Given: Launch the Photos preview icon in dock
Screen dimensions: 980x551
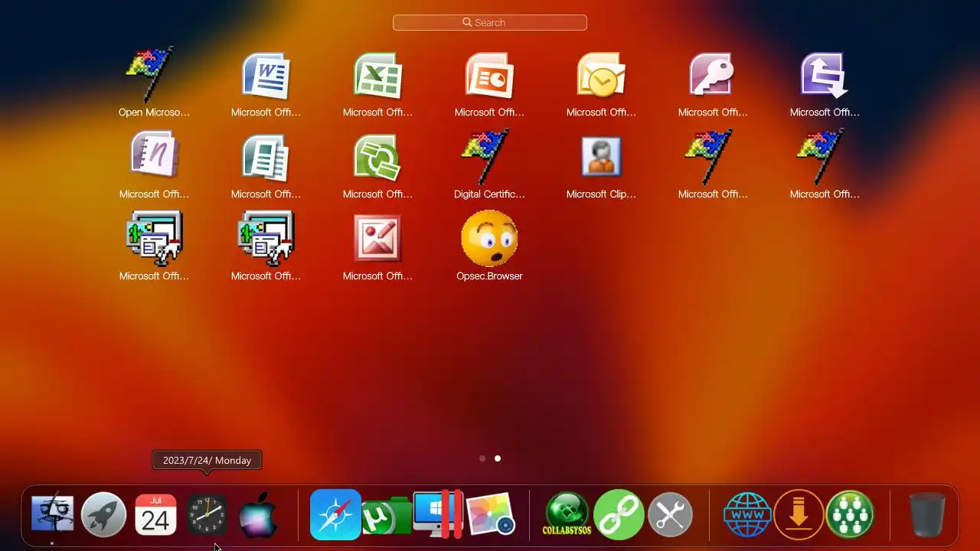Looking at the screenshot, I should click(x=490, y=515).
